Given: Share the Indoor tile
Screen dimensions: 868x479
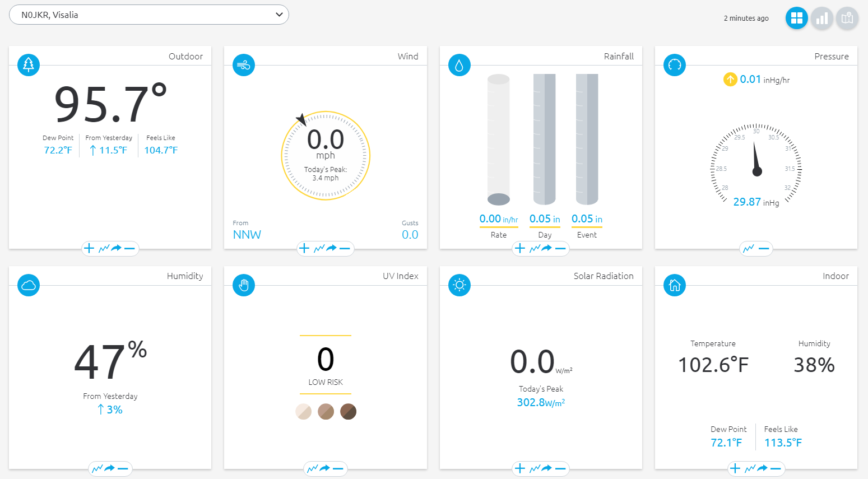Looking at the screenshot, I should (762, 468).
